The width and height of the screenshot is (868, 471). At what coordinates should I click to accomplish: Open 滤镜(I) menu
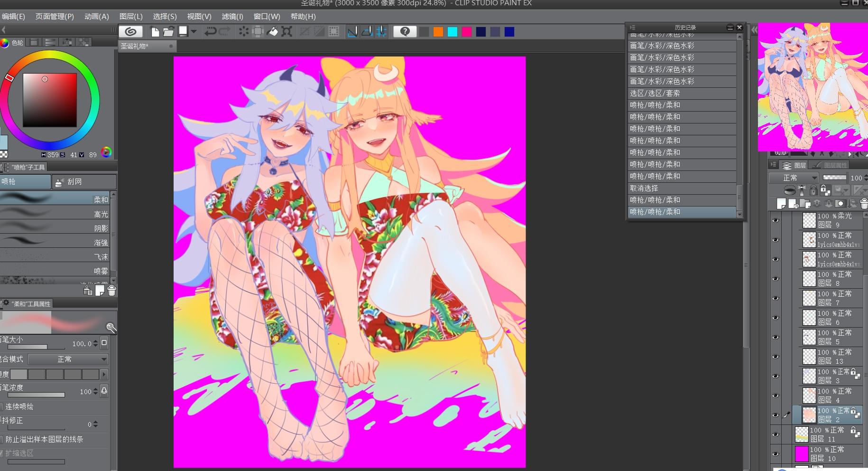232,16
